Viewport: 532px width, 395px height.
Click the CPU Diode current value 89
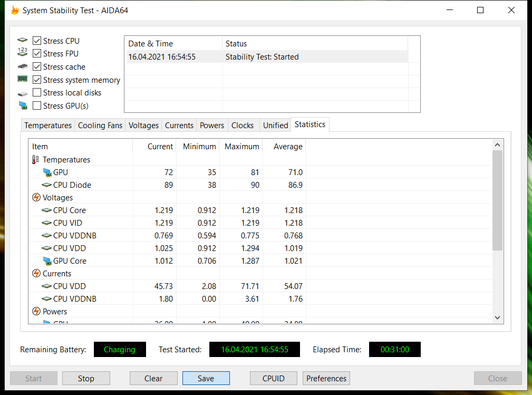point(169,185)
